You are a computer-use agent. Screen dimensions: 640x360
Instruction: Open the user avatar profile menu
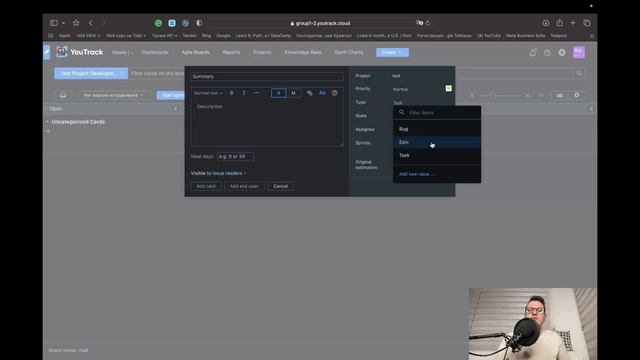579,52
